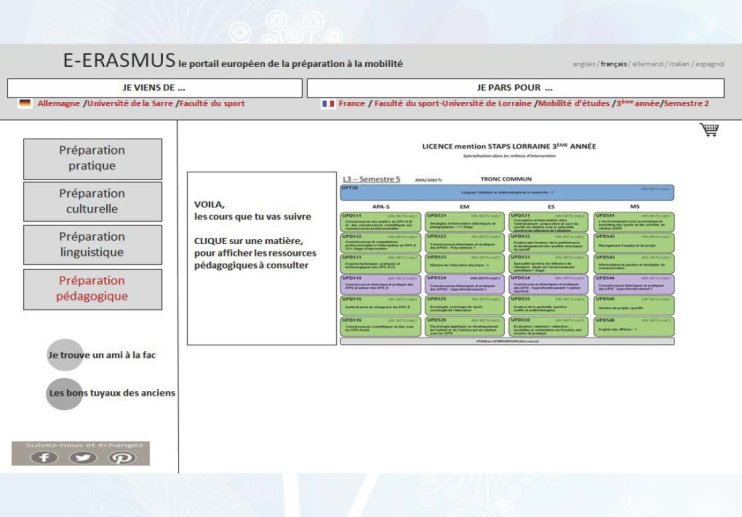Open the Facebook page icon

point(44,457)
